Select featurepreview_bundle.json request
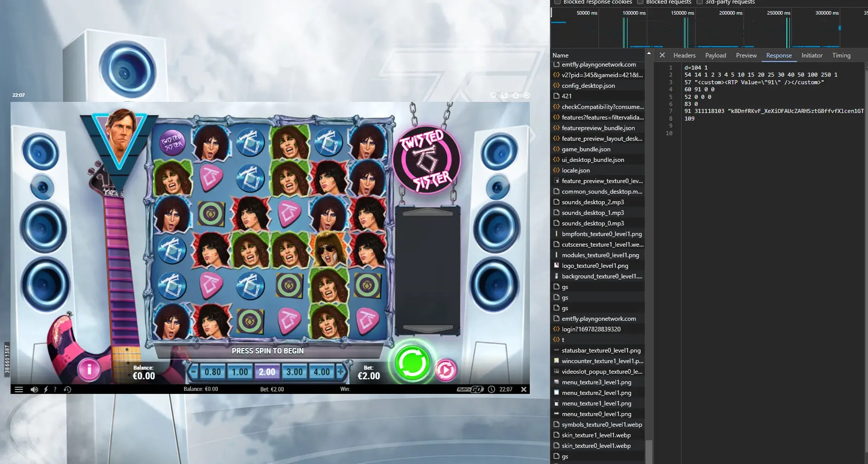Viewport: 868px width, 464px height. pos(598,128)
